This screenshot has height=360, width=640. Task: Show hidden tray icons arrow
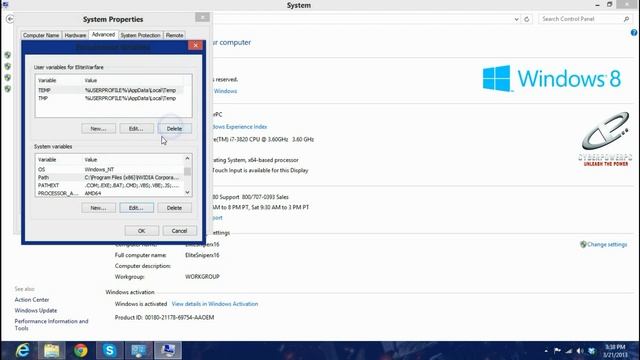[546, 351]
